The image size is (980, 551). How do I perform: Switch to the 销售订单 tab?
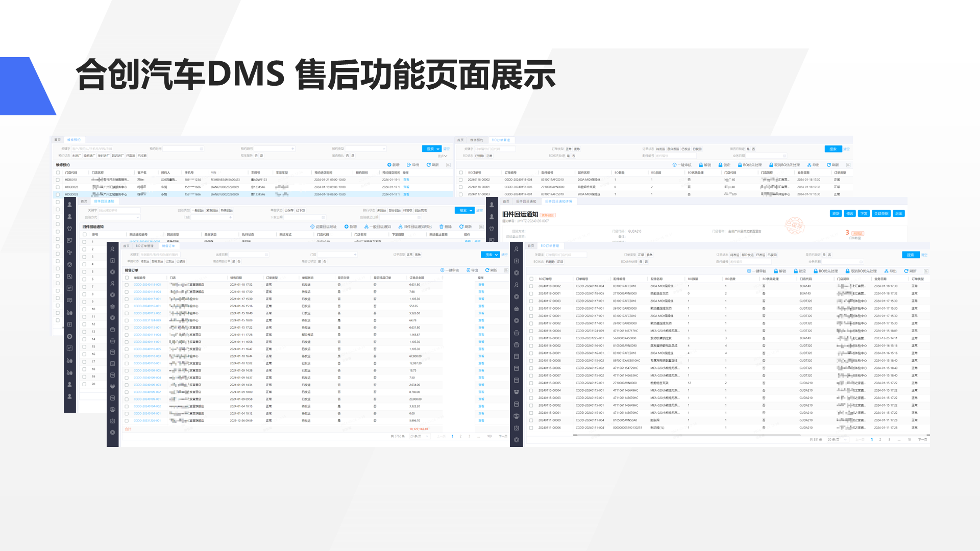(169, 246)
